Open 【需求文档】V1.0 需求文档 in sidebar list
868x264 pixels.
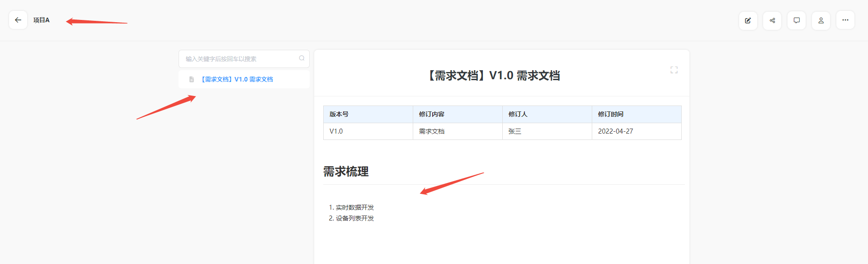(x=244, y=79)
